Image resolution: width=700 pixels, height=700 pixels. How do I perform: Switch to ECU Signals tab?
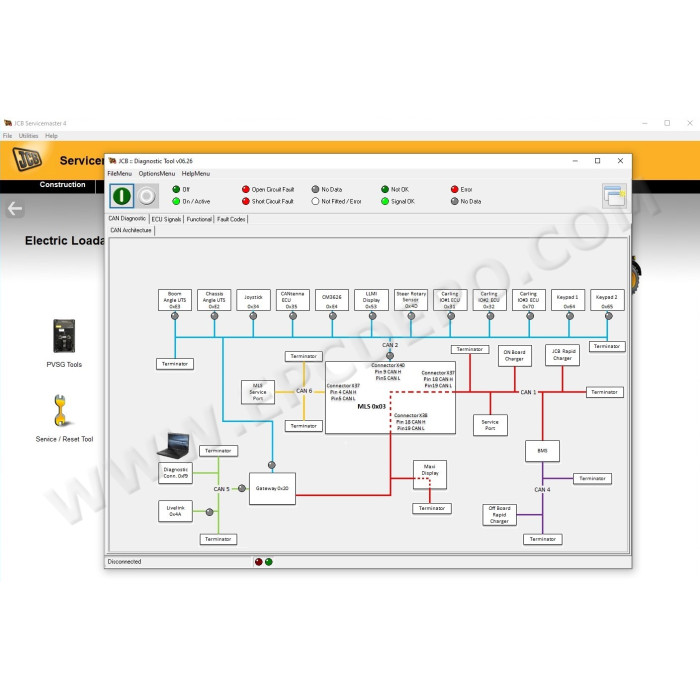click(x=166, y=219)
